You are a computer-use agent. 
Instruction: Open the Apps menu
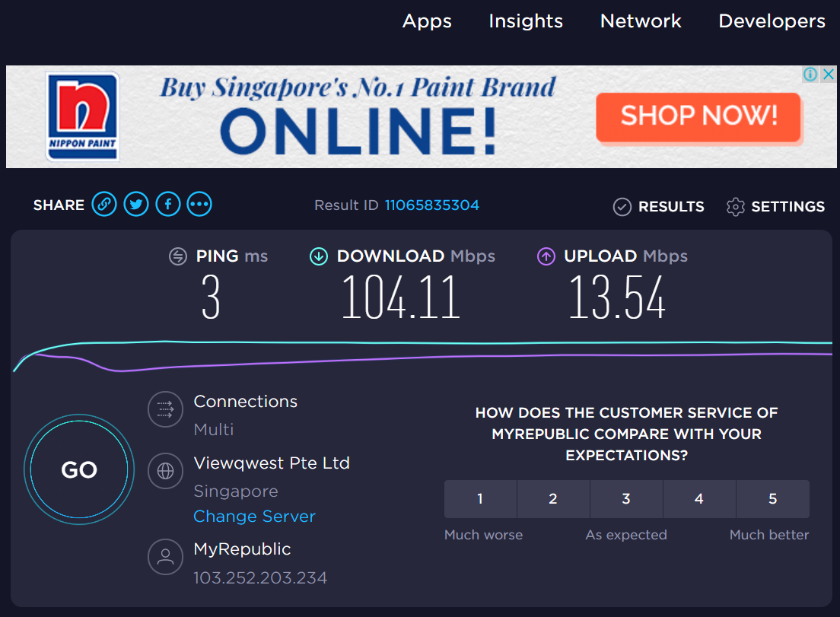coord(427,21)
